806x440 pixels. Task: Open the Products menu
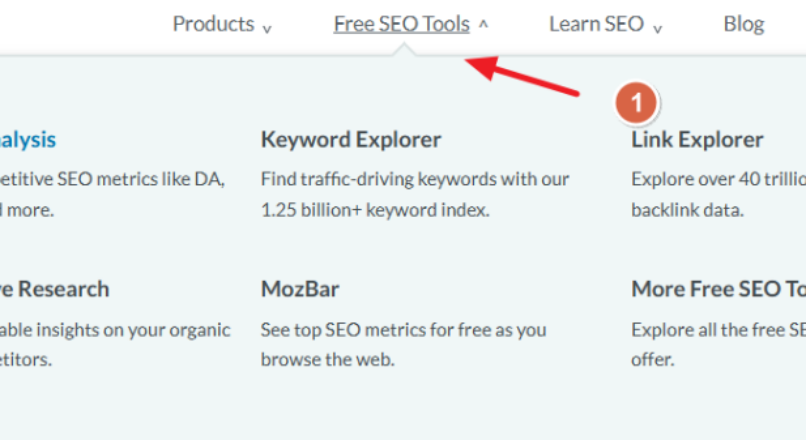[213, 24]
